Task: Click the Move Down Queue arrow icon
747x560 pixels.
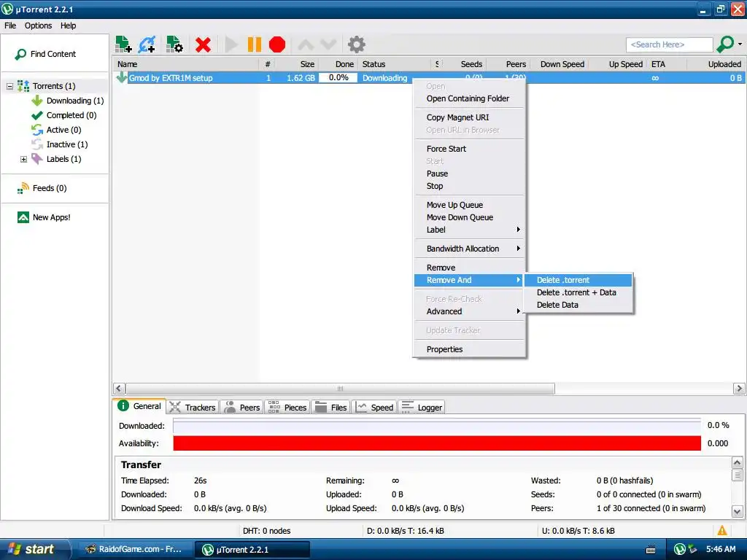Action: tap(328, 44)
